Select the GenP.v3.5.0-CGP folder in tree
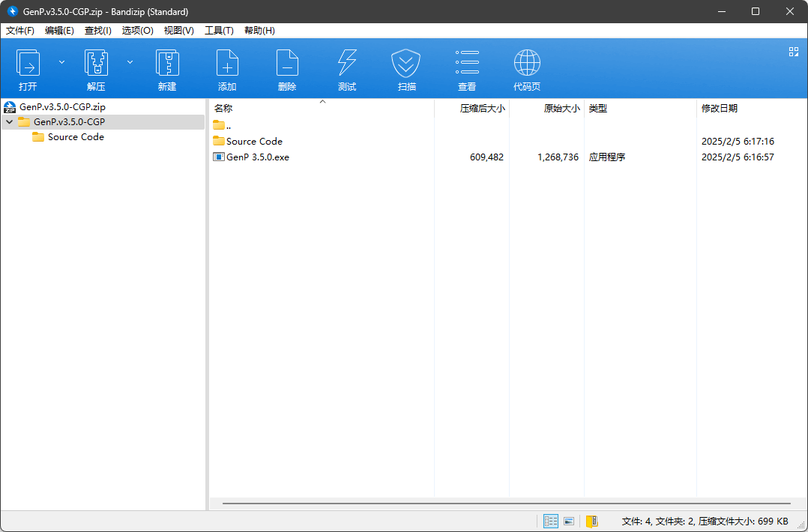Image resolution: width=808 pixels, height=532 pixels. (69, 122)
